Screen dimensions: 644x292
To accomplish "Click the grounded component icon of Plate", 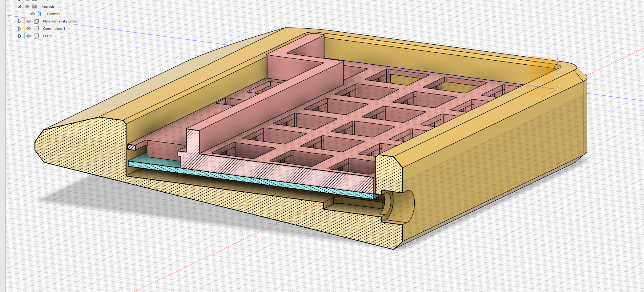I will pyautogui.click(x=36, y=21).
